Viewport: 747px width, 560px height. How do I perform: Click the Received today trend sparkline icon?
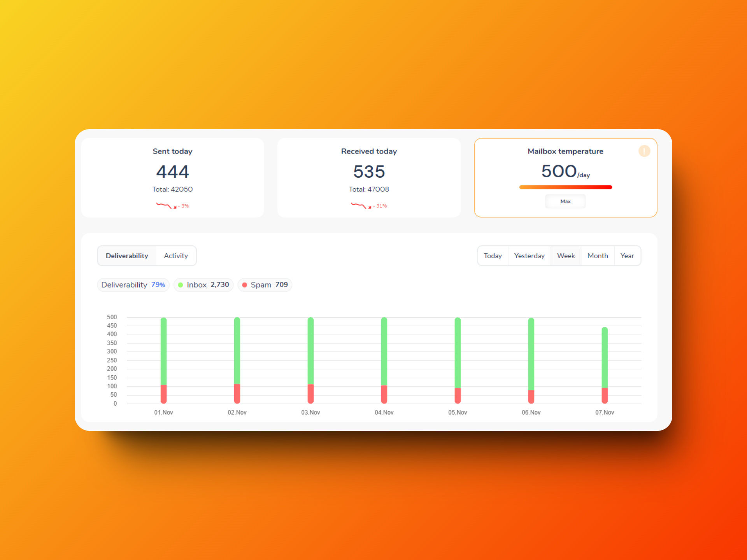[358, 205]
